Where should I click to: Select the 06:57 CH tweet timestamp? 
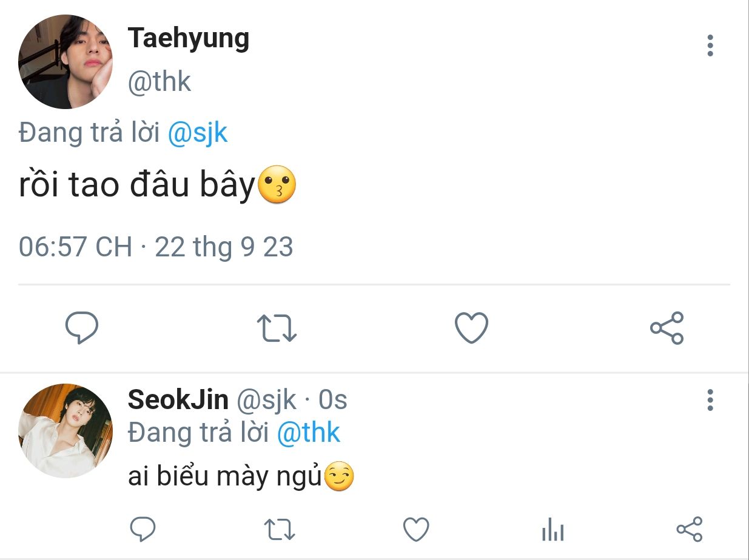point(75,247)
